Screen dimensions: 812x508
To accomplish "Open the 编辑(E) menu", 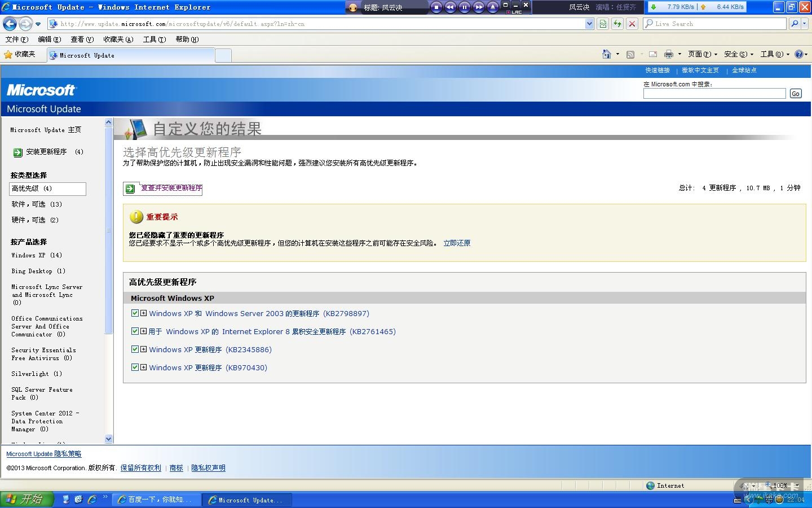I will [49, 40].
